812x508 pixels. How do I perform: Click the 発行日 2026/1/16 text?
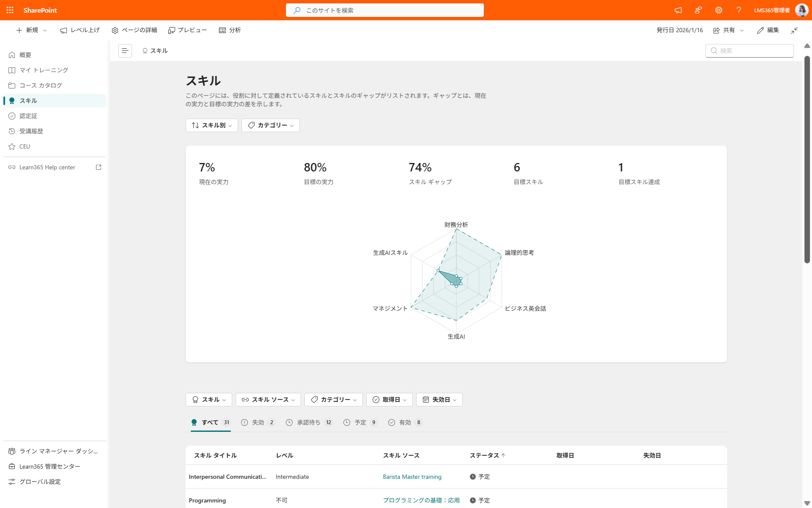click(x=680, y=30)
